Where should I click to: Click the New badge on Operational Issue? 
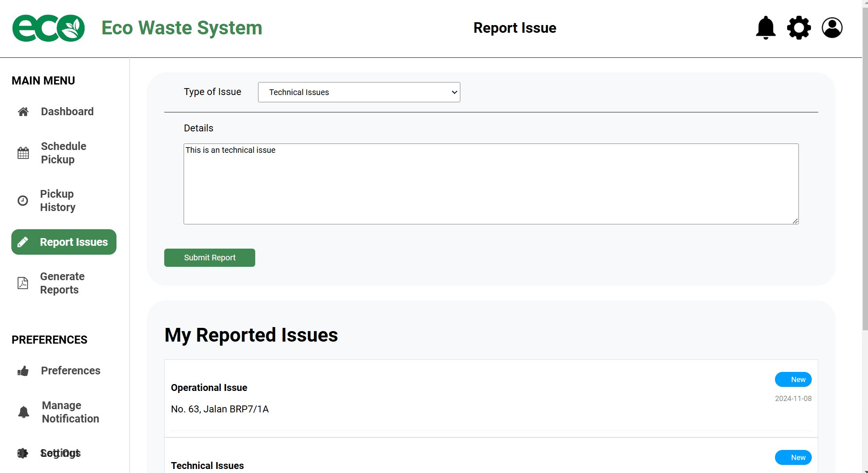pyautogui.click(x=793, y=380)
